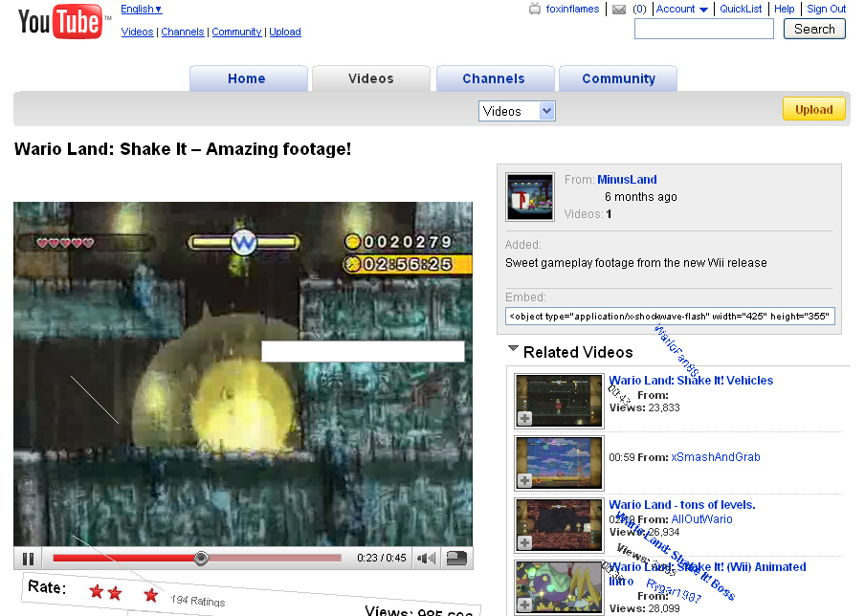The image size is (865, 616).
Task: Open 'Wario Land - tons of levels.' link
Action: (682, 505)
